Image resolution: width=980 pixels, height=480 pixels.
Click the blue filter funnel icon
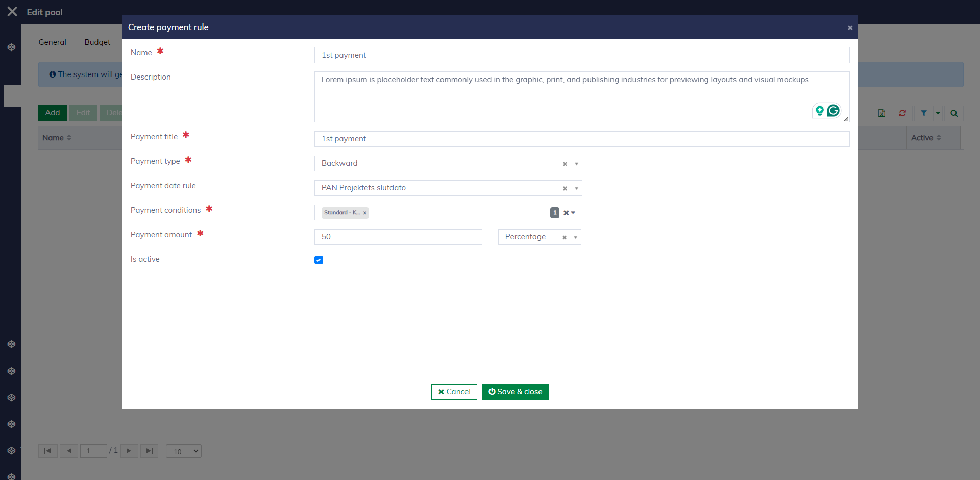coord(924,113)
